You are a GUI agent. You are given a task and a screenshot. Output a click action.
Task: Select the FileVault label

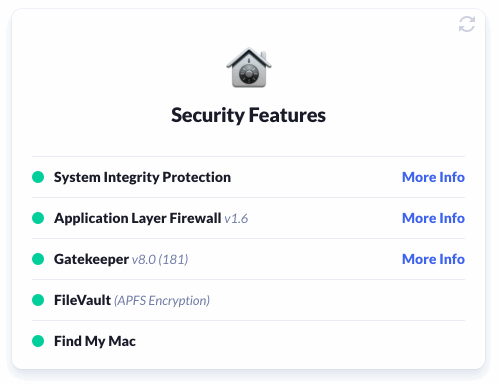[82, 300]
